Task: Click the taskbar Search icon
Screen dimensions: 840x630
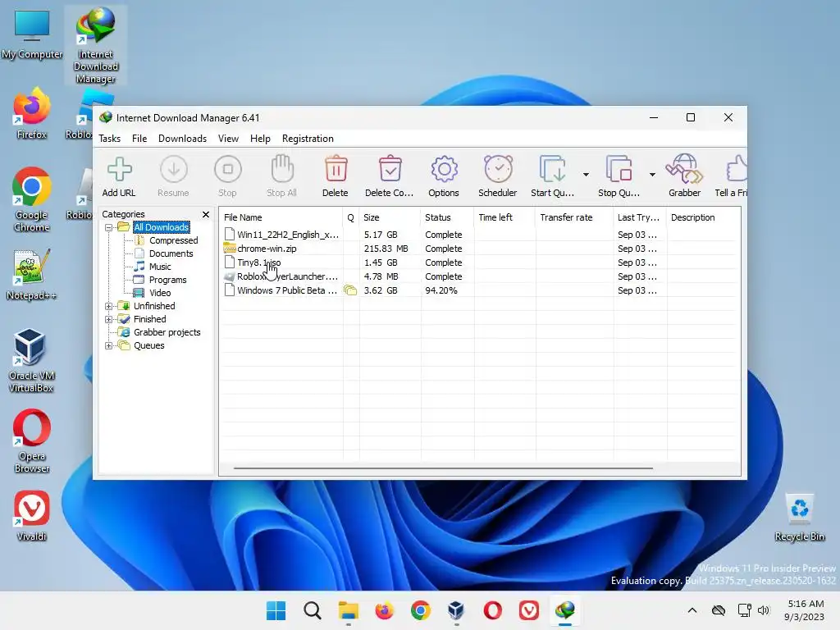Action: pos(313,610)
